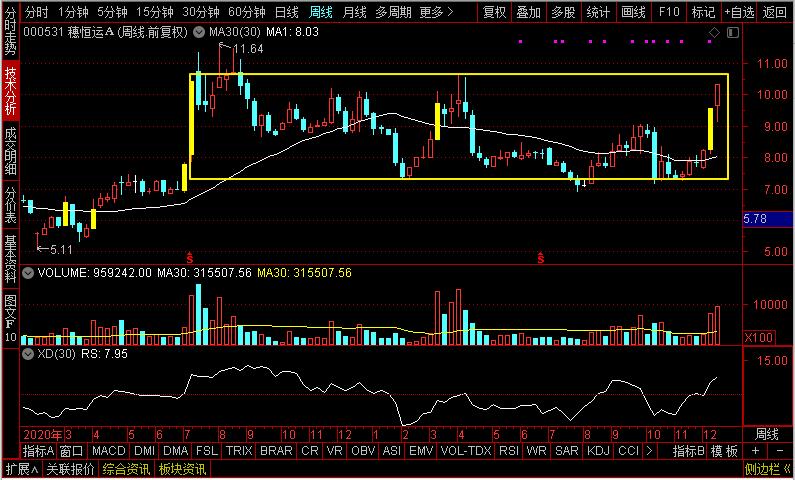
Task: Open 分价表 sidebar tab
Action: (10, 204)
